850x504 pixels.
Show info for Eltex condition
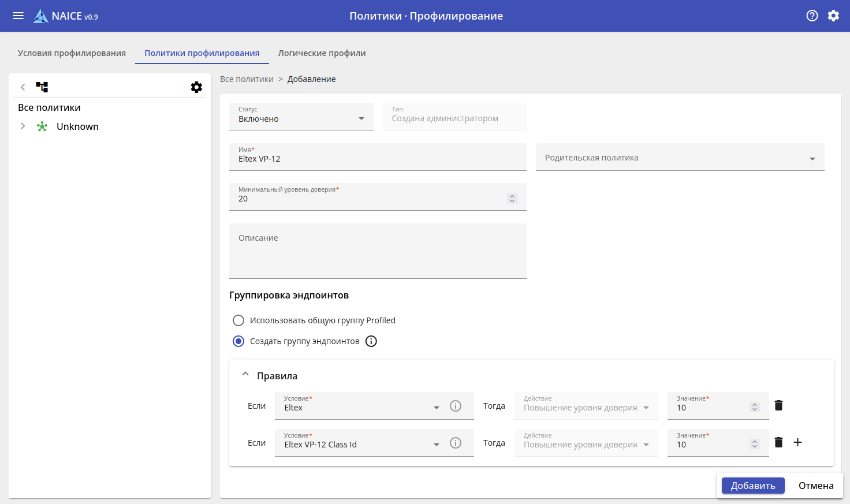456,406
